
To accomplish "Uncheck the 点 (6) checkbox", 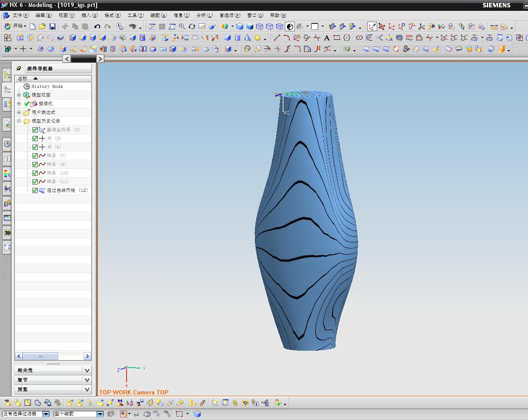I will [35, 147].
